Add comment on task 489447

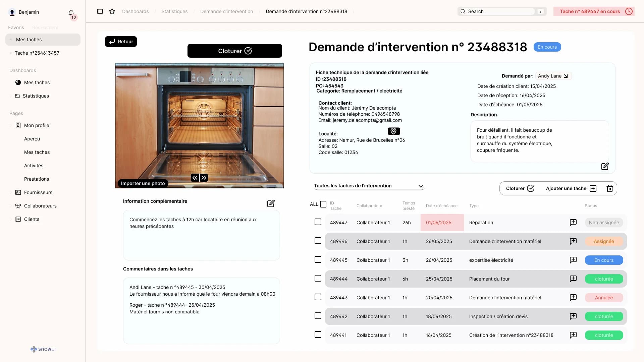573,223
